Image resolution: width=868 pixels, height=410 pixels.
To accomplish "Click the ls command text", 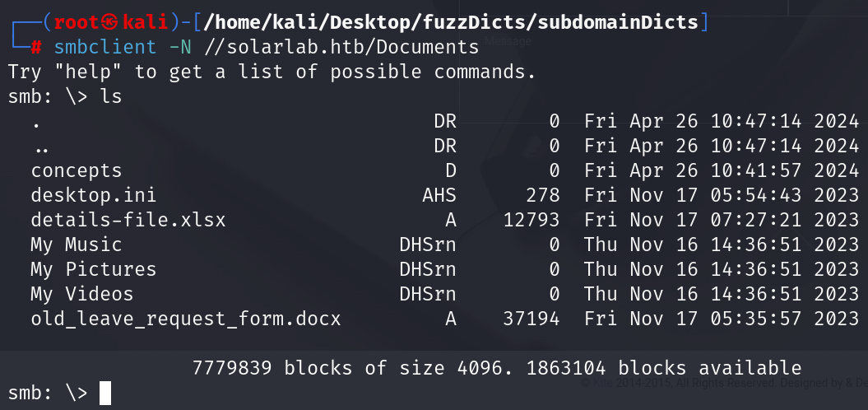I will tap(111, 97).
